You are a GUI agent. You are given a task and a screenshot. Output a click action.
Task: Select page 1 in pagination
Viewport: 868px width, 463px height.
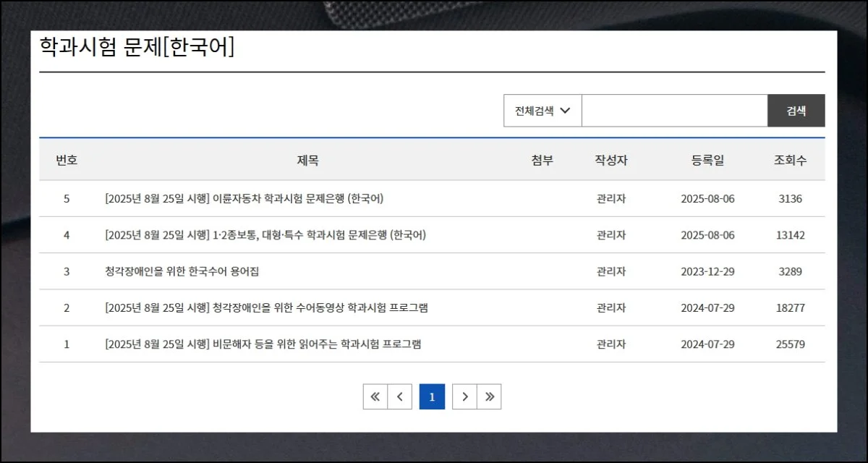432,396
